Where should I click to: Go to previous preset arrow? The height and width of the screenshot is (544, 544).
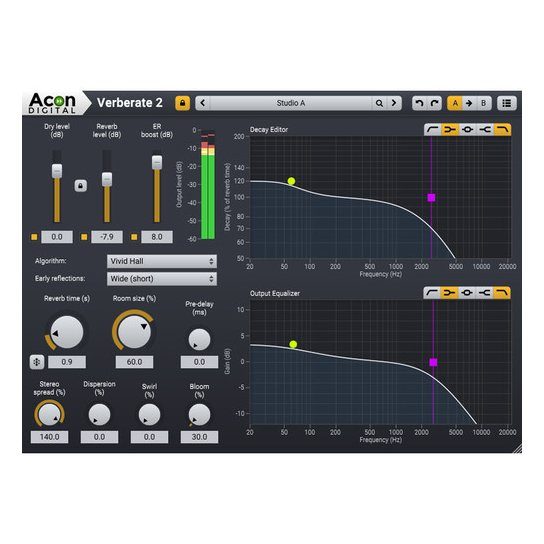[x=203, y=103]
